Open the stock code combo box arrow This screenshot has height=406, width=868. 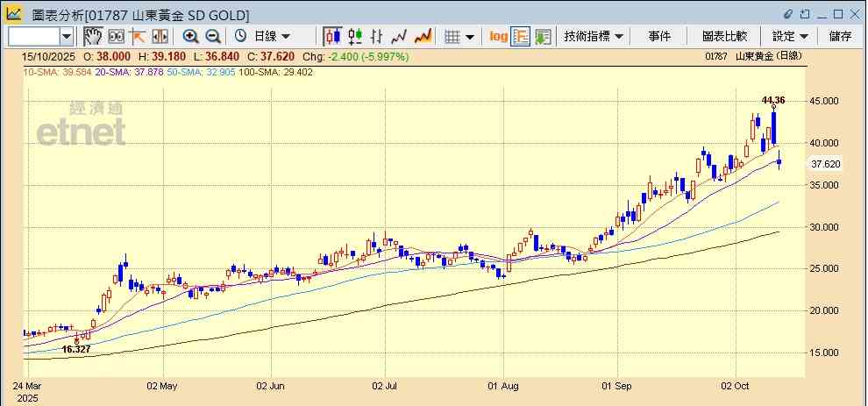(68, 36)
